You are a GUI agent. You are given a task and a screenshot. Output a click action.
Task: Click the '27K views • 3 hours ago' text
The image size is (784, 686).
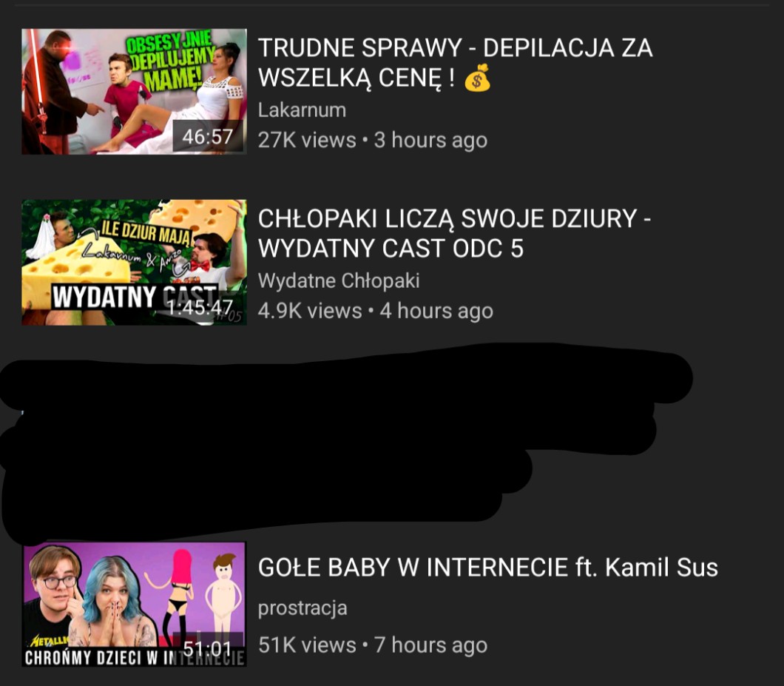point(373,140)
